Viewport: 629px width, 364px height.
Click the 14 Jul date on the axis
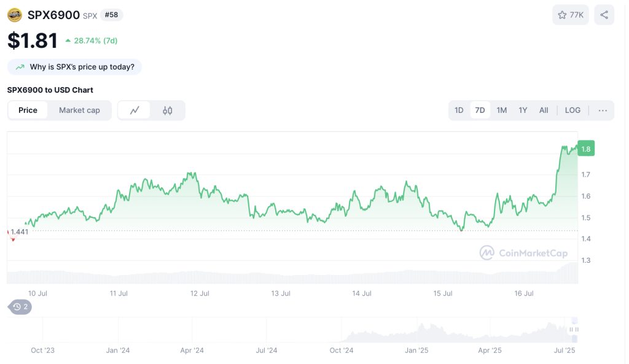362,293
